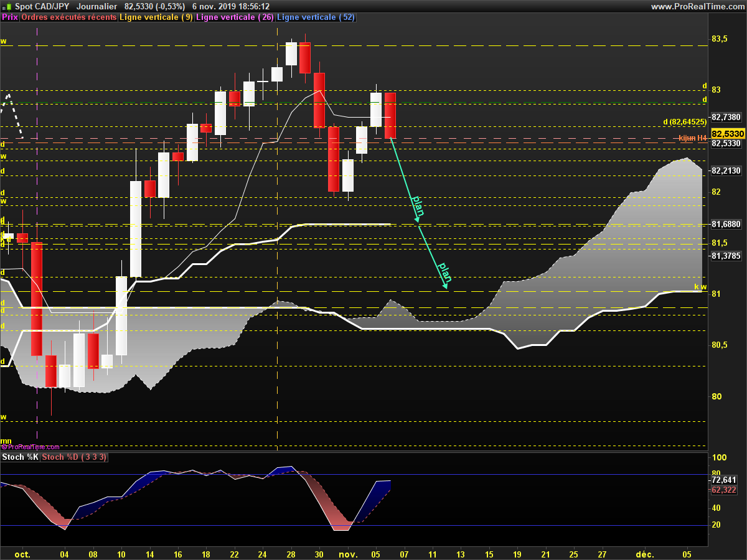Image resolution: width=747 pixels, height=560 pixels.
Task: Click the Stochastic 72,641 value label
Action: tap(723, 480)
